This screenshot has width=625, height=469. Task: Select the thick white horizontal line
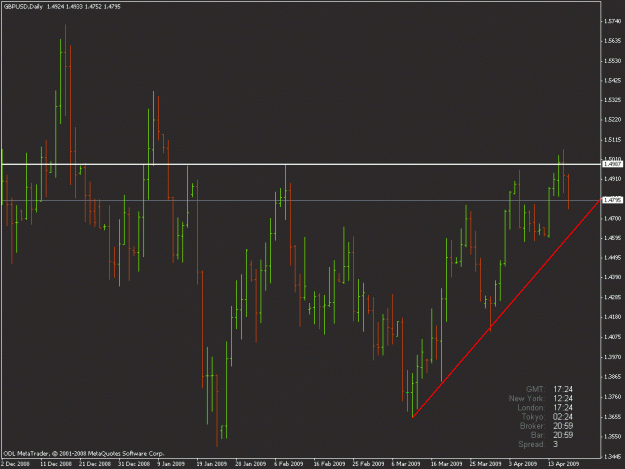click(x=301, y=164)
